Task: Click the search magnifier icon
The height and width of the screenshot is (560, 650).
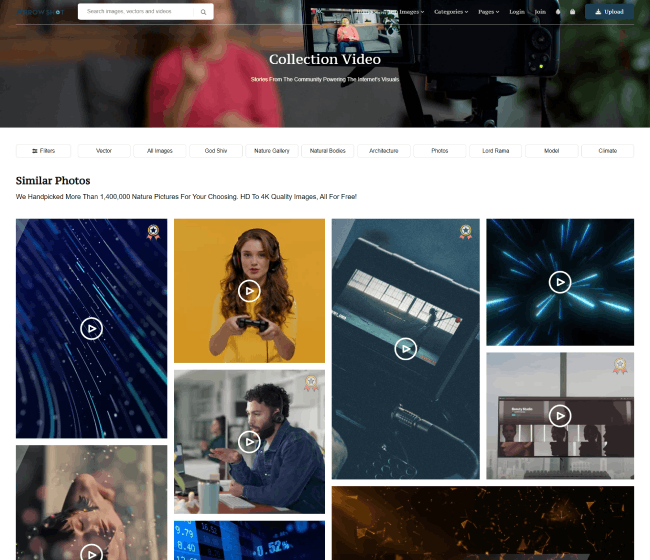Action: pyautogui.click(x=204, y=12)
